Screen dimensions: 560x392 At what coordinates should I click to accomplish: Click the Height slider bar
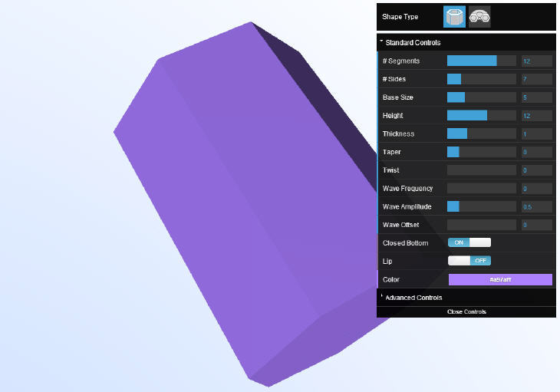481,116
